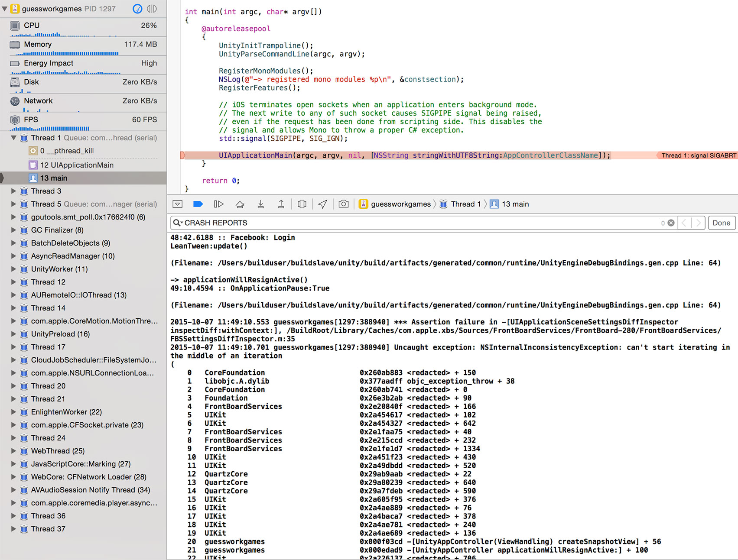The height and width of the screenshot is (560, 738).
Task: Open 13 main in the debug jump bar
Action: click(x=509, y=204)
